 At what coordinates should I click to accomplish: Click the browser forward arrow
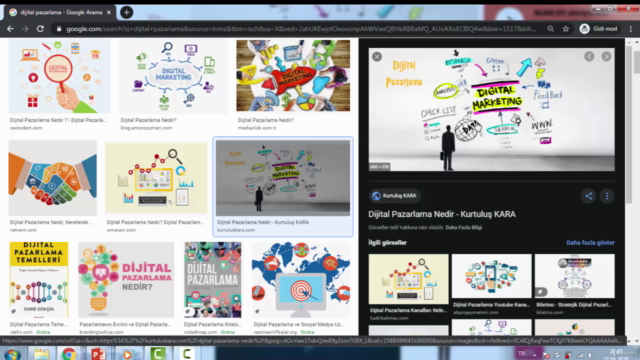tap(25, 29)
